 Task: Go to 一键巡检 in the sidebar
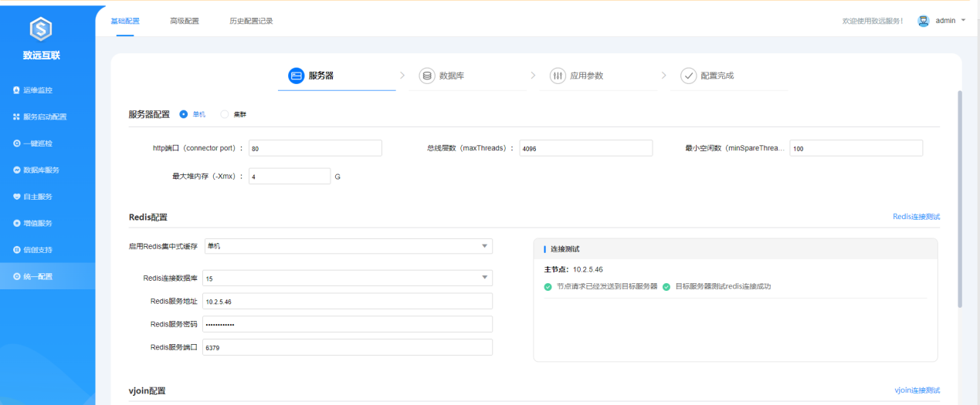tap(37, 143)
